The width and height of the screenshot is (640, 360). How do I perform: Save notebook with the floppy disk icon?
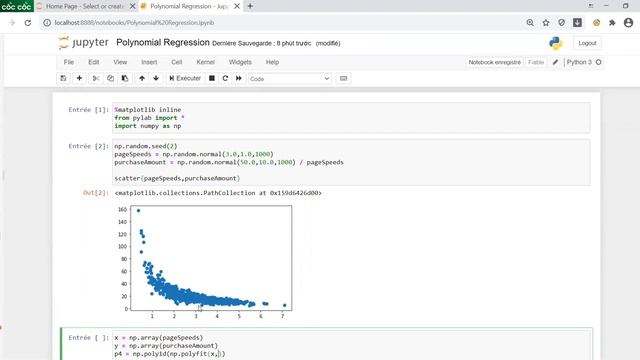[63, 78]
